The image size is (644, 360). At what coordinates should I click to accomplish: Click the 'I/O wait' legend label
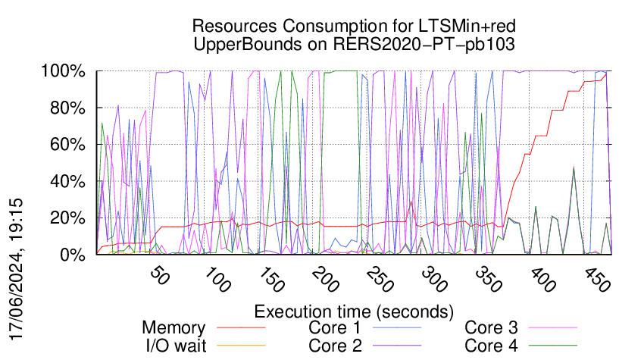[176, 346]
